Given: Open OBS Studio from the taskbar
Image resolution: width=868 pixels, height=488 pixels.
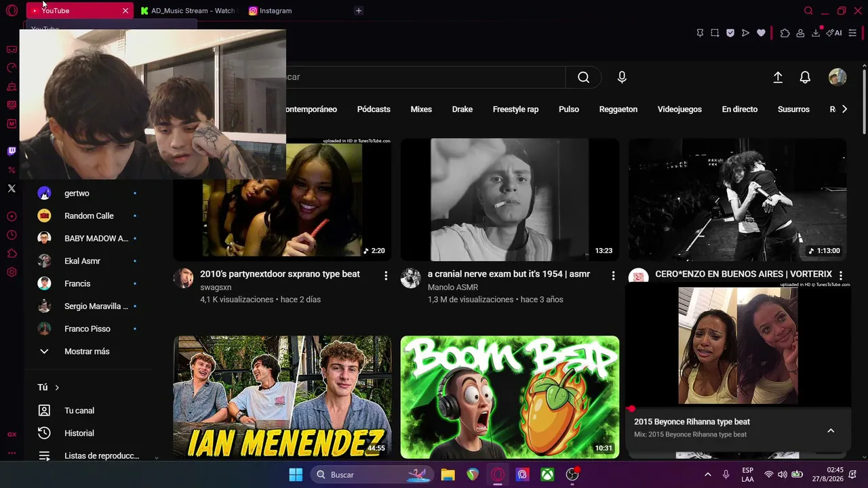Looking at the screenshot, I should (572, 474).
